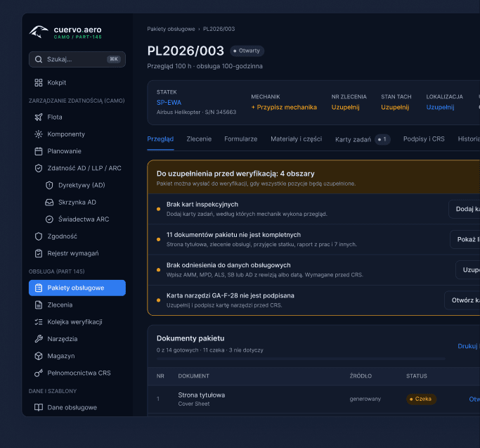The image size is (480, 448).
Task: Open Magazyn page
Action: pos(77,356)
